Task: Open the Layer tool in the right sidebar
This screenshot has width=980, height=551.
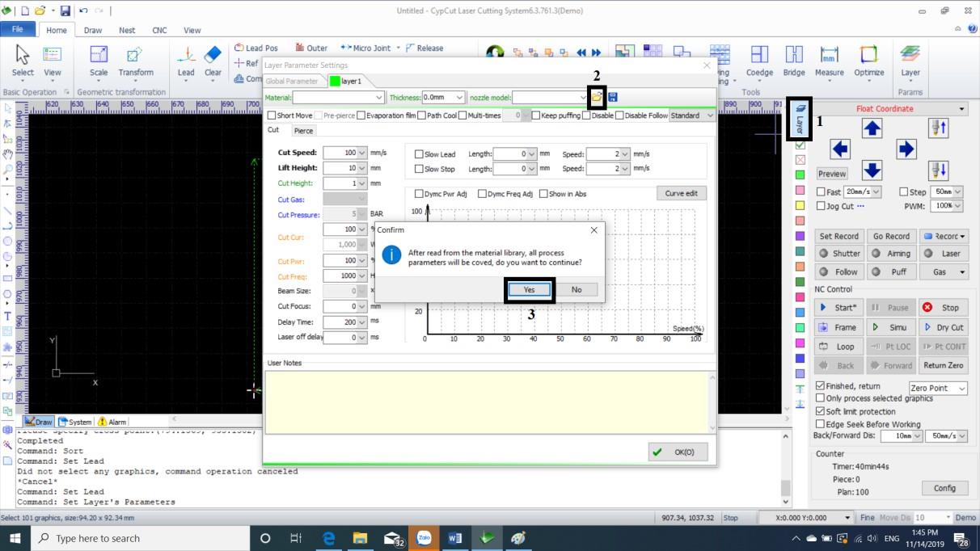Action: tap(800, 119)
